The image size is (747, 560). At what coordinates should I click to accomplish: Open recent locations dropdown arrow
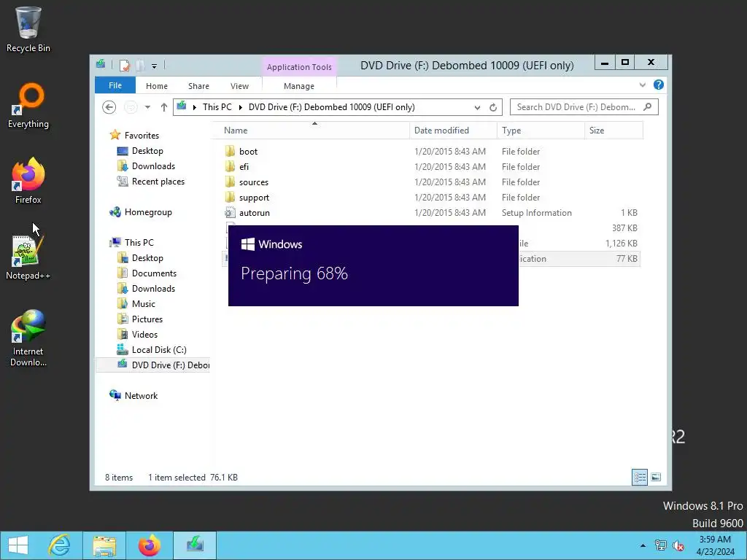[x=147, y=107]
